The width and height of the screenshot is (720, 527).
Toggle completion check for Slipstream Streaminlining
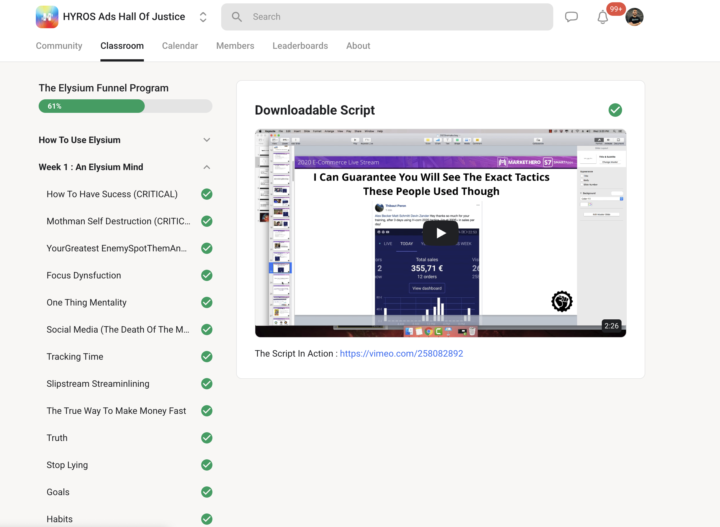point(207,384)
